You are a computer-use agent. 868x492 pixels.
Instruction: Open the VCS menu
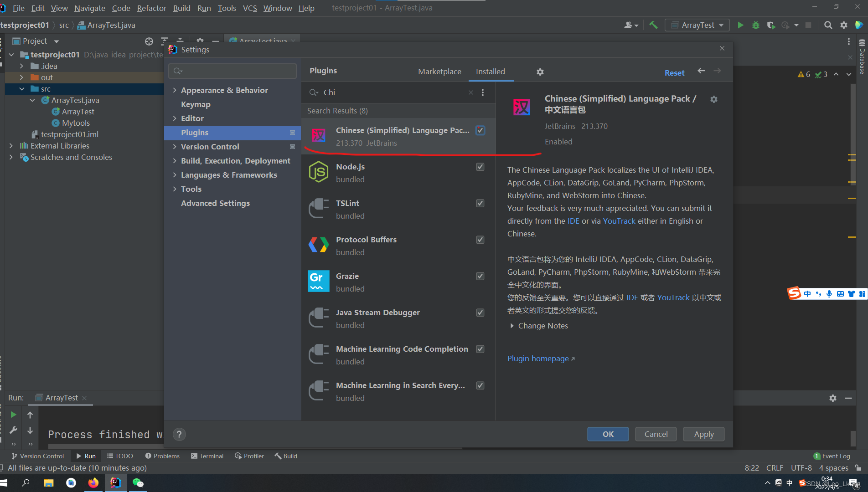(250, 8)
